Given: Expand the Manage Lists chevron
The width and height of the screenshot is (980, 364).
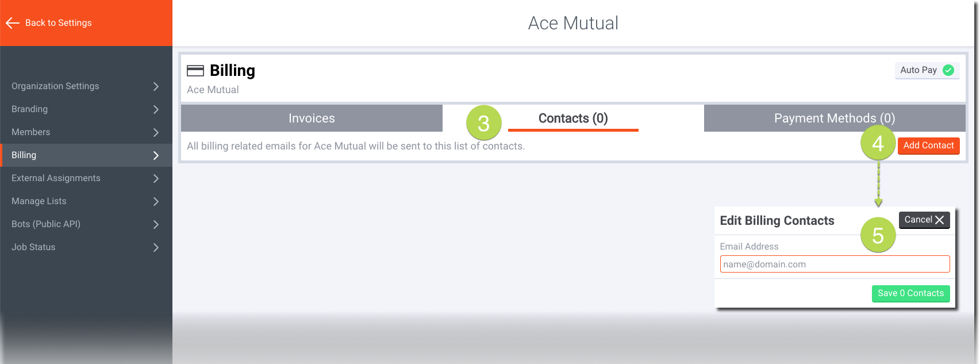Looking at the screenshot, I should [x=156, y=201].
